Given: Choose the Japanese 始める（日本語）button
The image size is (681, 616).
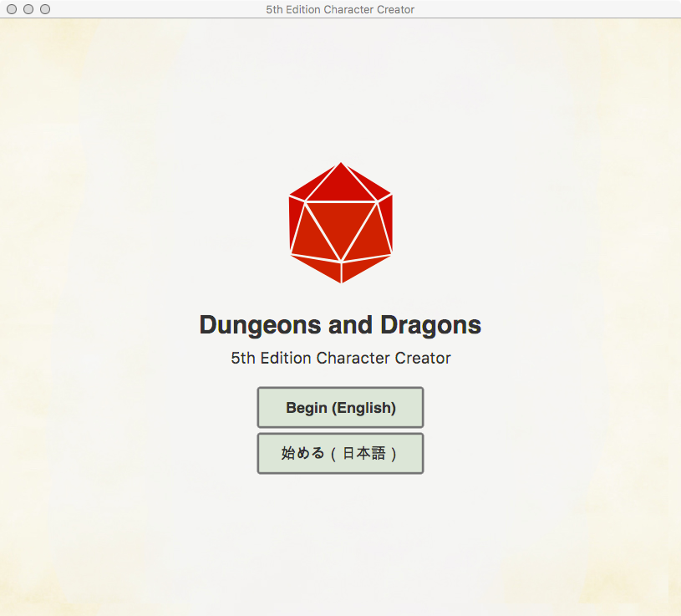Looking at the screenshot, I should tap(341, 454).
